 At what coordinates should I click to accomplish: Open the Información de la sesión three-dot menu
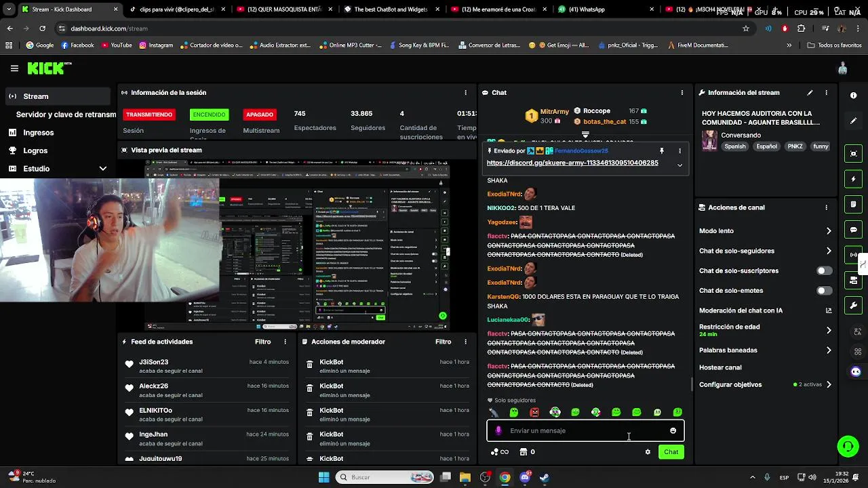click(465, 93)
